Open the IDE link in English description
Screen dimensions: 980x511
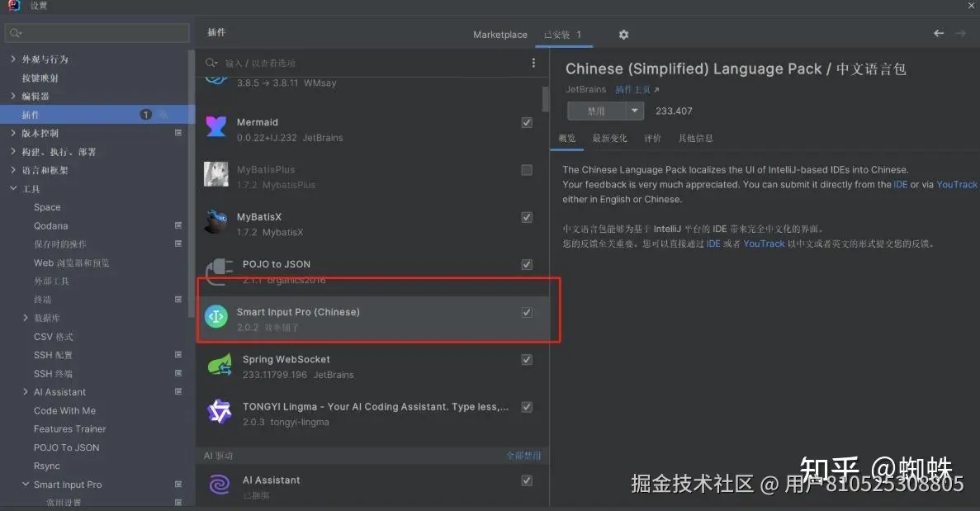pos(901,184)
